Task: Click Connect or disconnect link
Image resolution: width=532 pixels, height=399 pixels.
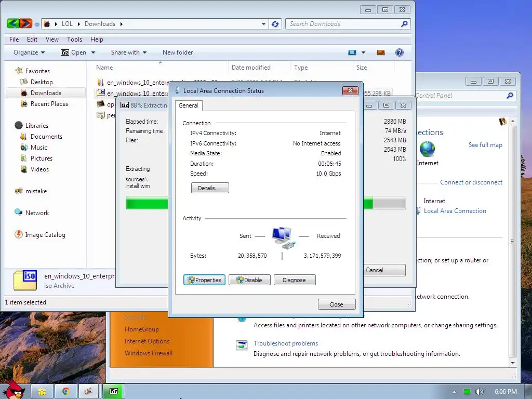Action: 471,182
